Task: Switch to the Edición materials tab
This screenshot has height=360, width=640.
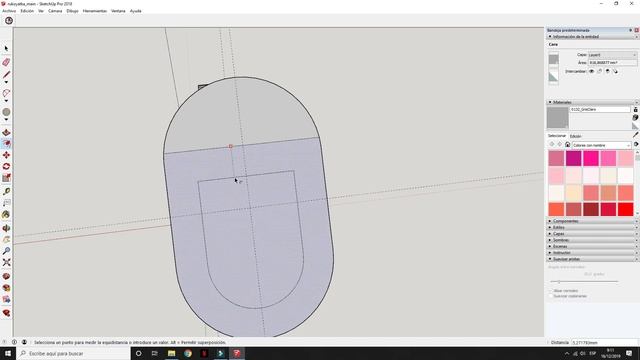Action: 576,136
